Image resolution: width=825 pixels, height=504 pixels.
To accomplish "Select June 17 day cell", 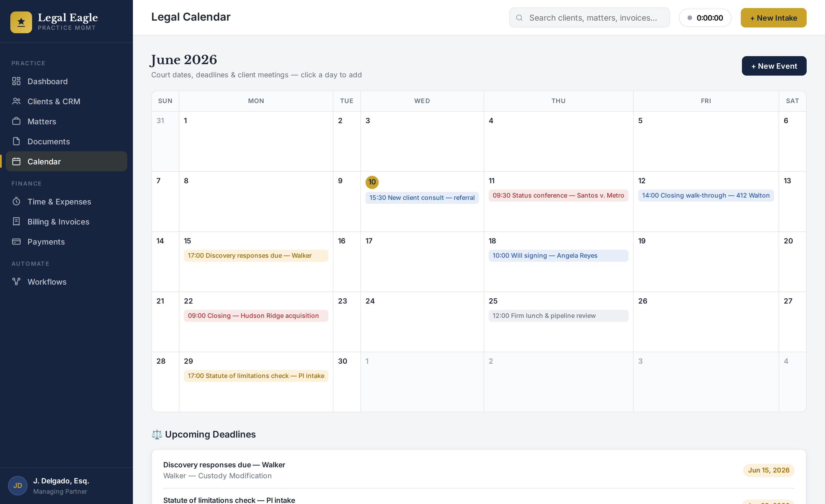I will [x=422, y=262].
